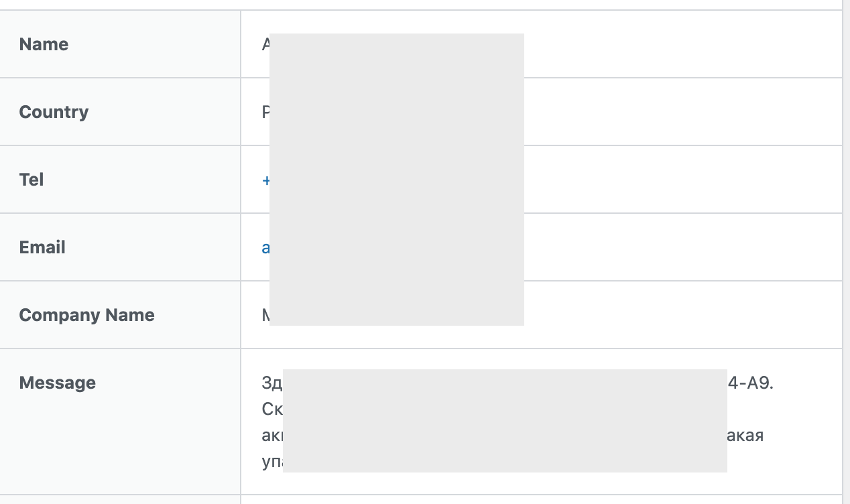Click the Name field label
This screenshot has height=504, width=850.
click(x=44, y=44)
